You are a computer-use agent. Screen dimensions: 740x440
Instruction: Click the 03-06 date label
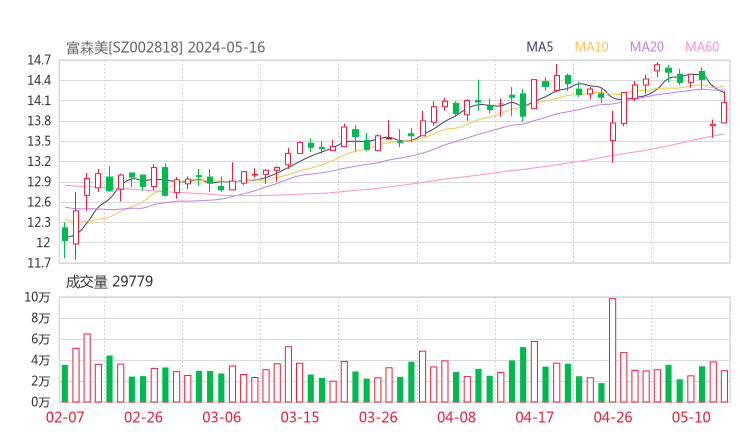[x=222, y=417]
